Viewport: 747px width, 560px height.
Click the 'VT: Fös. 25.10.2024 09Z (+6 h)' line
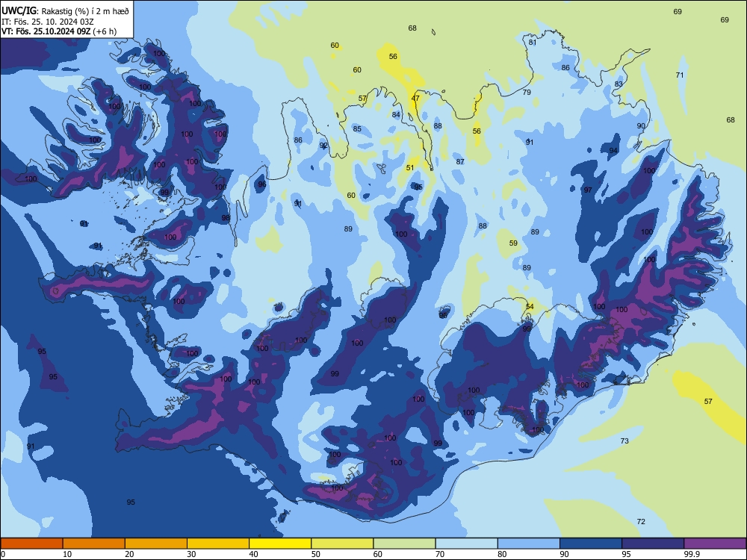point(59,31)
